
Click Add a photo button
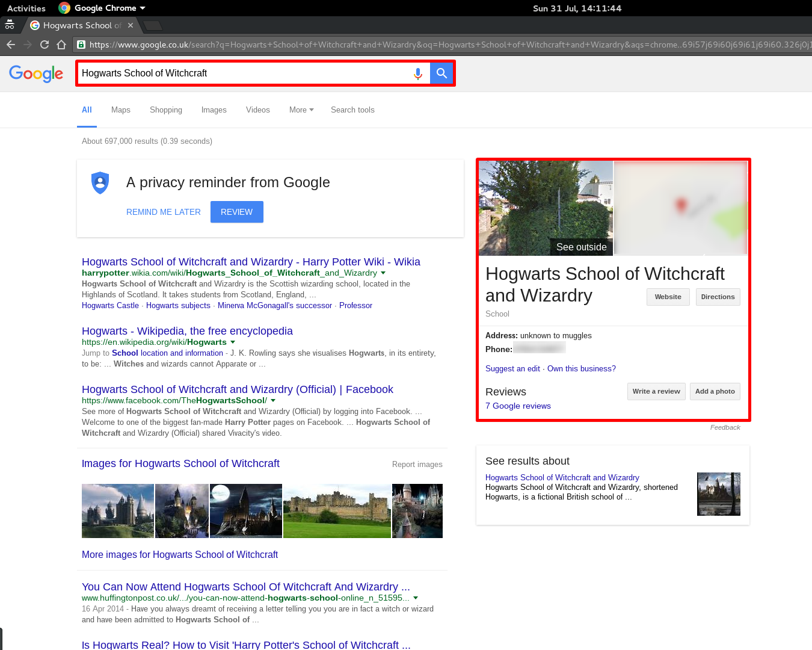tap(715, 391)
